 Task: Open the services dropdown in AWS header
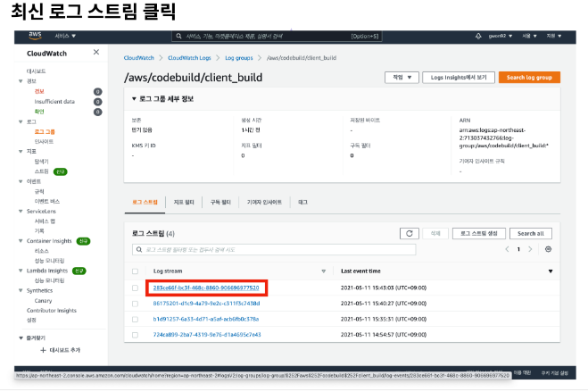click(65, 36)
